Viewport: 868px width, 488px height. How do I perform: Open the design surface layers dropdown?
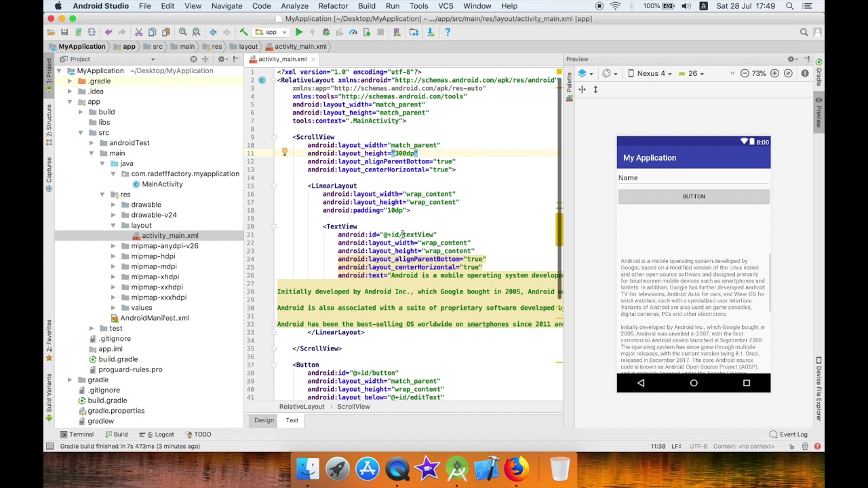click(x=585, y=73)
